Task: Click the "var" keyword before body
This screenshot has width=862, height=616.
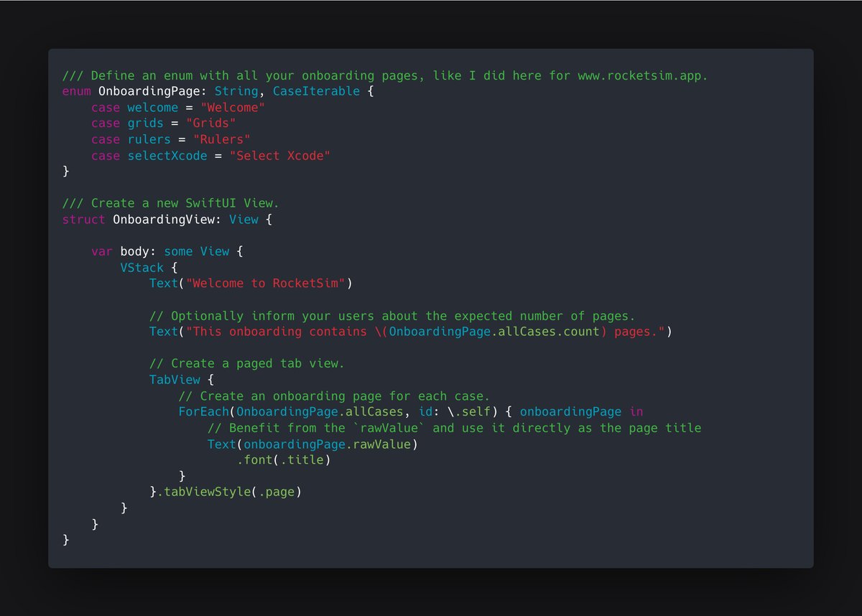Action: [x=102, y=251]
